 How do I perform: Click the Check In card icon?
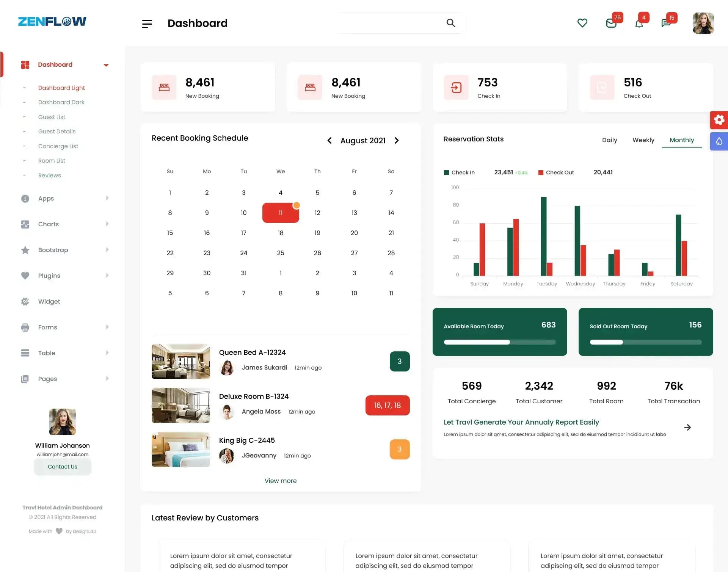pos(456,88)
